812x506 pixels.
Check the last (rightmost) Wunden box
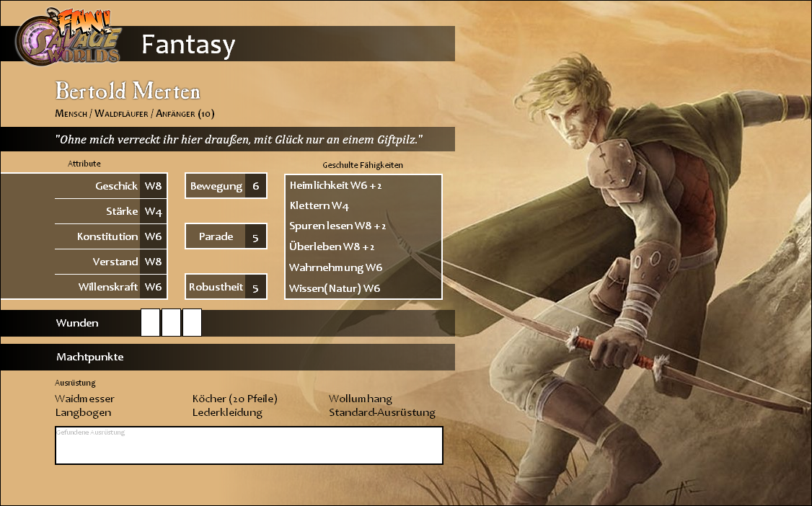(x=192, y=323)
